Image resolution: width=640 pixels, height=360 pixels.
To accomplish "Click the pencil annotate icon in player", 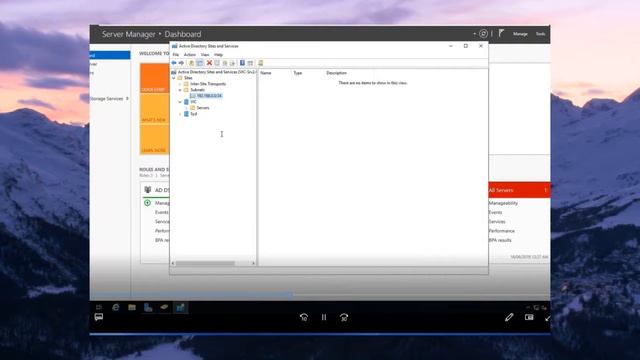I will pos(509,317).
